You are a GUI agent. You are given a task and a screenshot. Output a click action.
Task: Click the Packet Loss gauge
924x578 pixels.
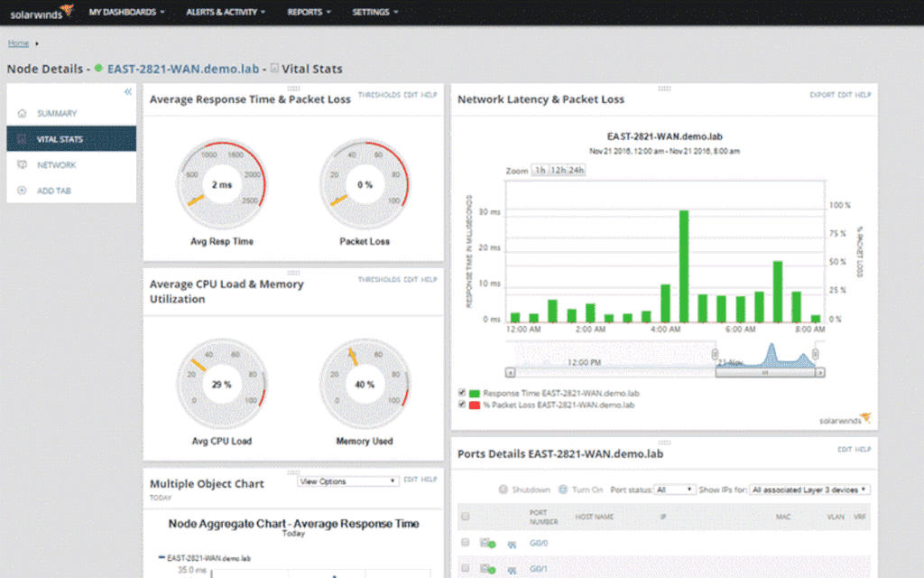click(365, 184)
